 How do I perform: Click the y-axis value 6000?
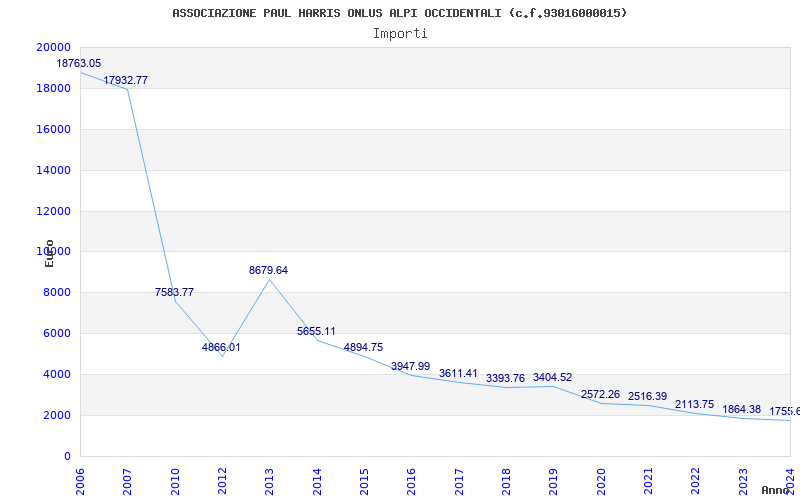coord(57,333)
